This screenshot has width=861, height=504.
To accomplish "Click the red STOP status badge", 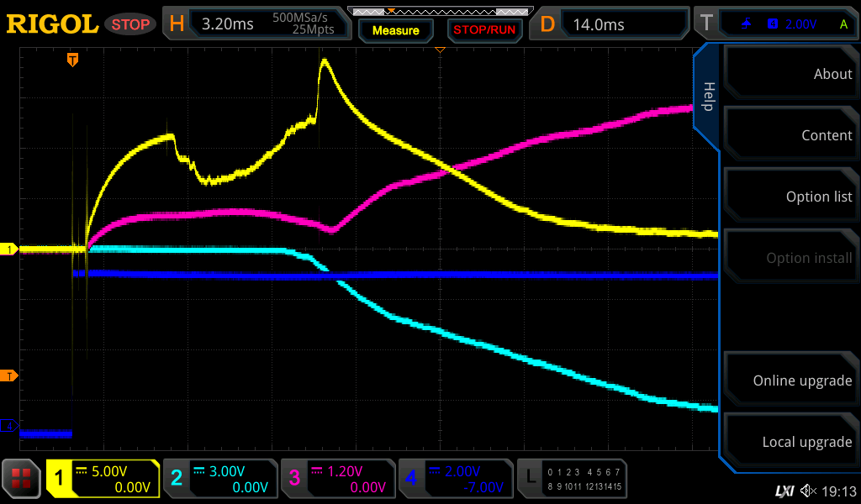I will click(130, 24).
